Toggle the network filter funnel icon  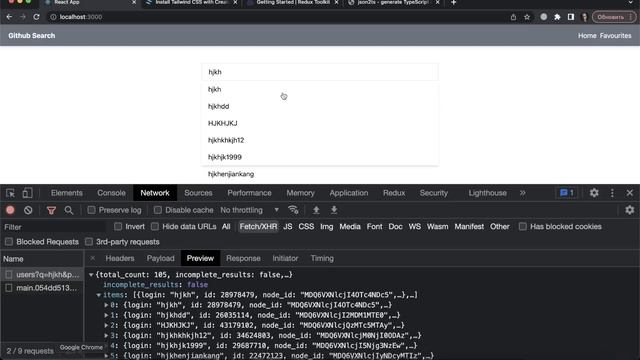51,210
